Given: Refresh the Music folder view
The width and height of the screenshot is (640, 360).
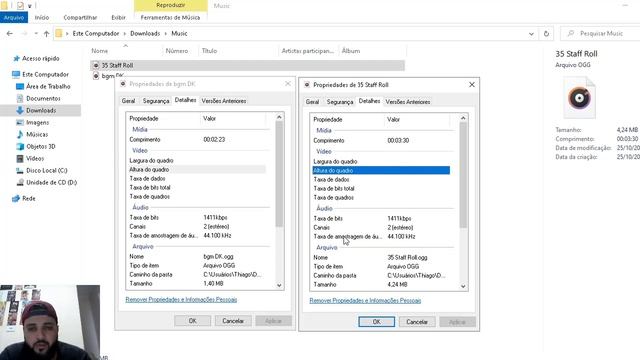Looking at the screenshot, I should pos(546,33).
